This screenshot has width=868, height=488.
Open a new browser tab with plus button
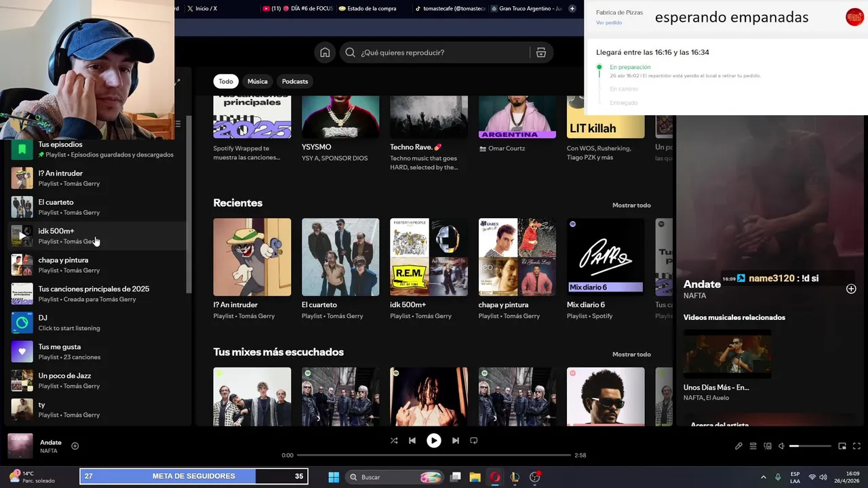572,9
